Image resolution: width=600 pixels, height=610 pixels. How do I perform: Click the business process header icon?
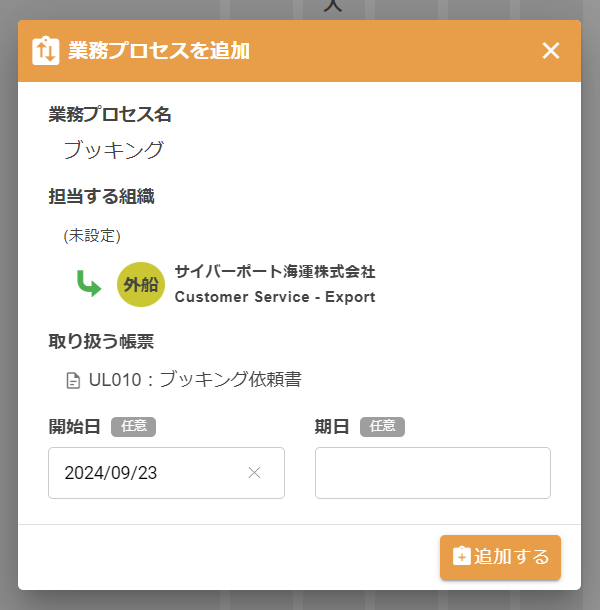(46, 51)
